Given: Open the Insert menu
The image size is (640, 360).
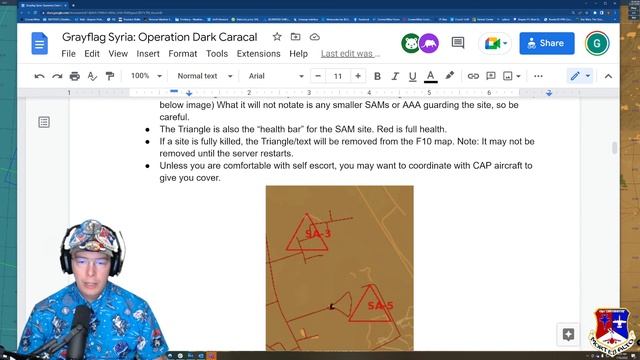Looking at the screenshot, I should pos(148,54).
